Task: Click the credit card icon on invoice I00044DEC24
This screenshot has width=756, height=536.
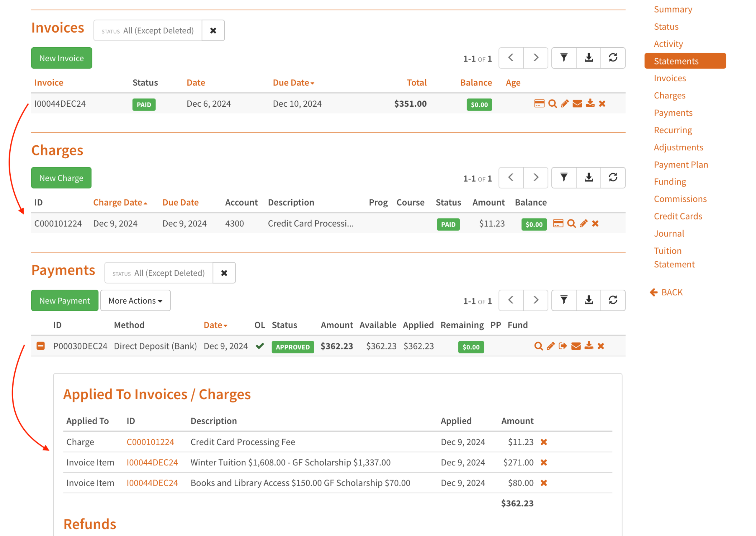Action: (539, 103)
